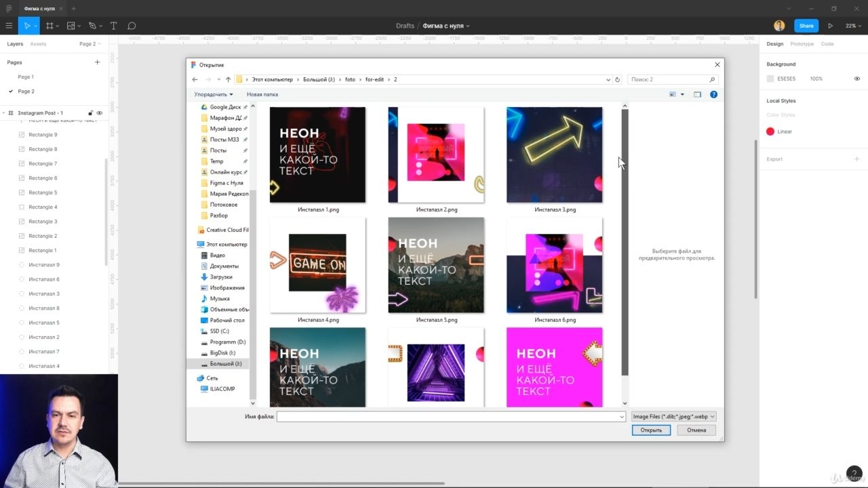The image size is (868, 488).
Task: Refresh the folder path in dialog
Action: tap(617, 79)
